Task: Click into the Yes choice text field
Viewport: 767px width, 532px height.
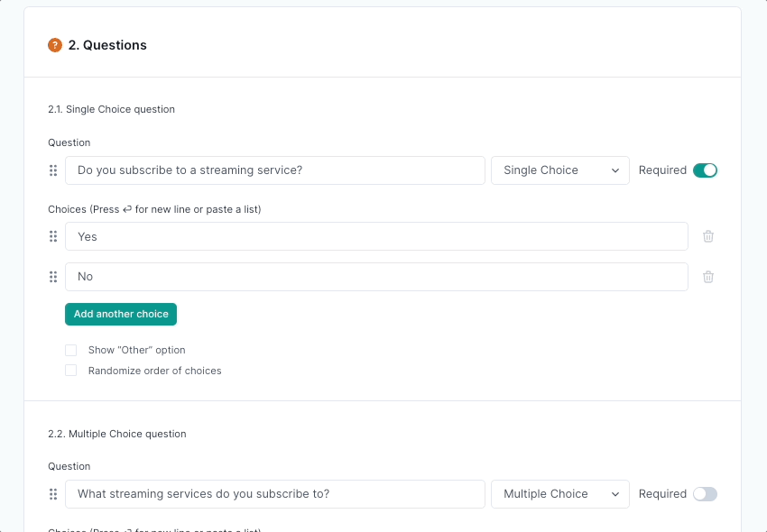Action: click(x=376, y=236)
